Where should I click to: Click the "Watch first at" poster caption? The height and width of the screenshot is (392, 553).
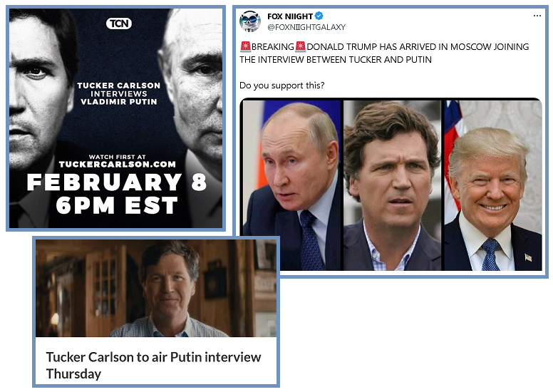[118, 157]
